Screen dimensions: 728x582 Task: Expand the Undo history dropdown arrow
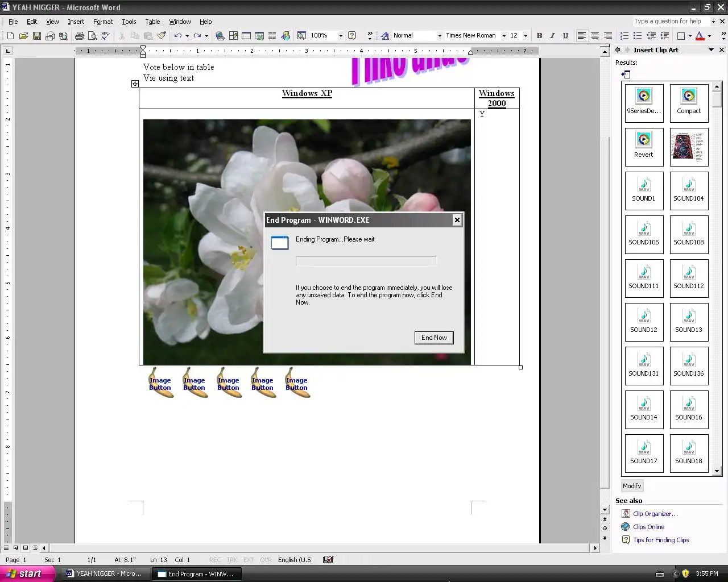187,36
